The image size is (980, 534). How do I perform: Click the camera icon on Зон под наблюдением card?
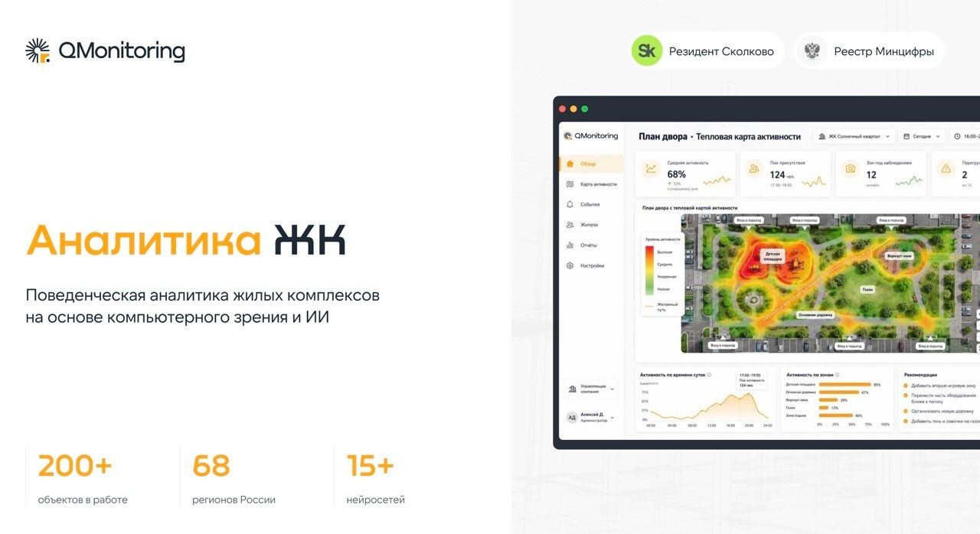(850, 169)
